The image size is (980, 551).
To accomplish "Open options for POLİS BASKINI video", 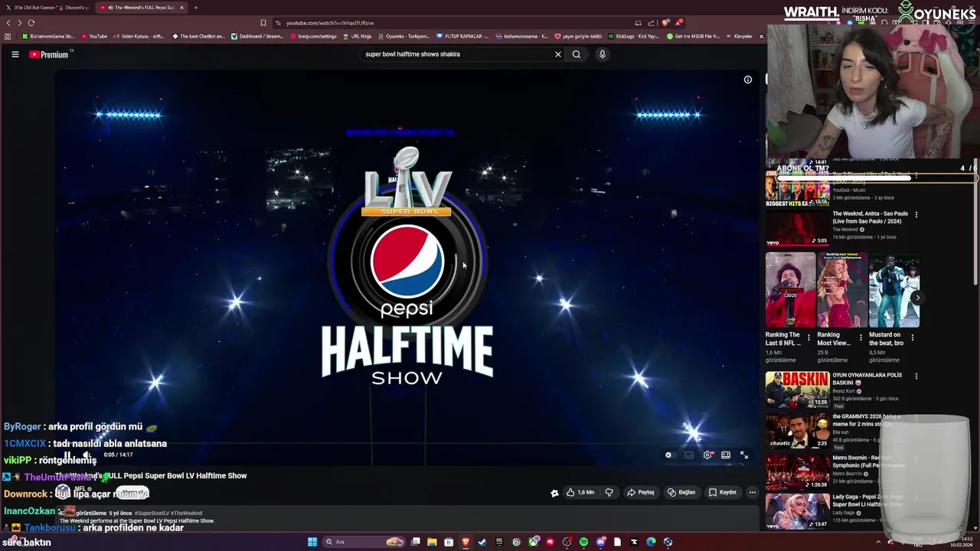I will tap(916, 376).
